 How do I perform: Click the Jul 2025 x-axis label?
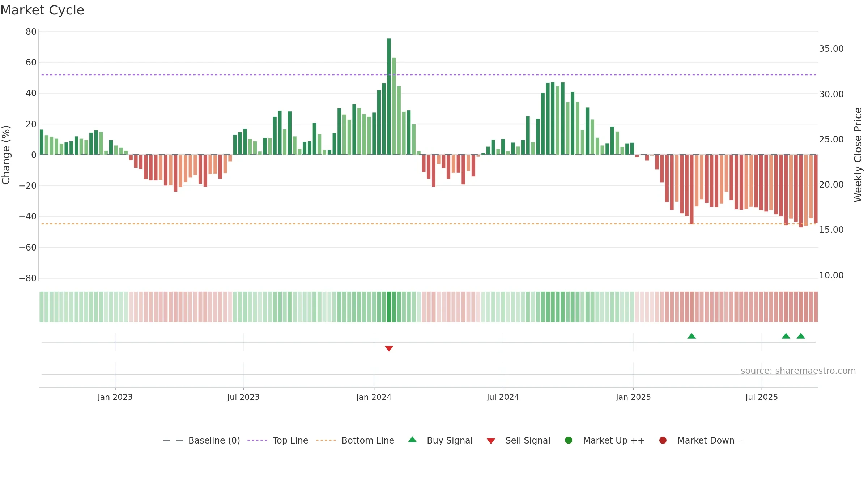(x=762, y=397)
